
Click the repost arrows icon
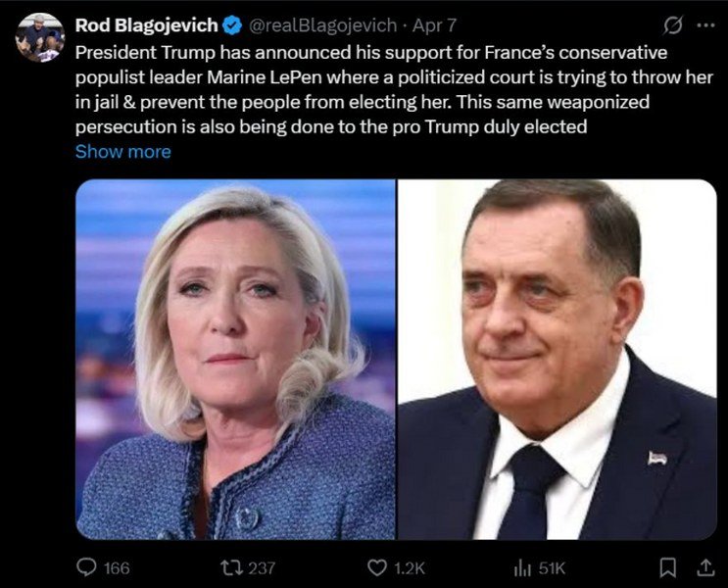[x=231, y=567]
